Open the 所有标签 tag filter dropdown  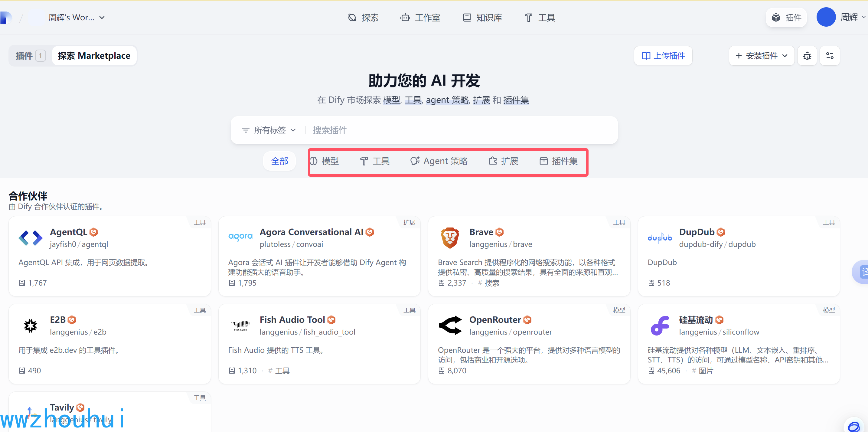pyautogui.click(x=269, y=130)
